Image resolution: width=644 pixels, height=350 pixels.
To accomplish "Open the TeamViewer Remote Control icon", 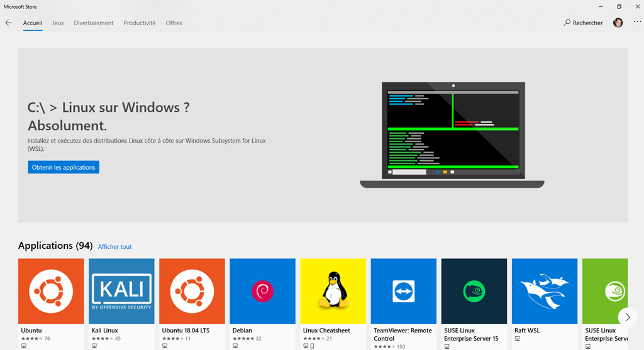I will [x=404, y=292].
